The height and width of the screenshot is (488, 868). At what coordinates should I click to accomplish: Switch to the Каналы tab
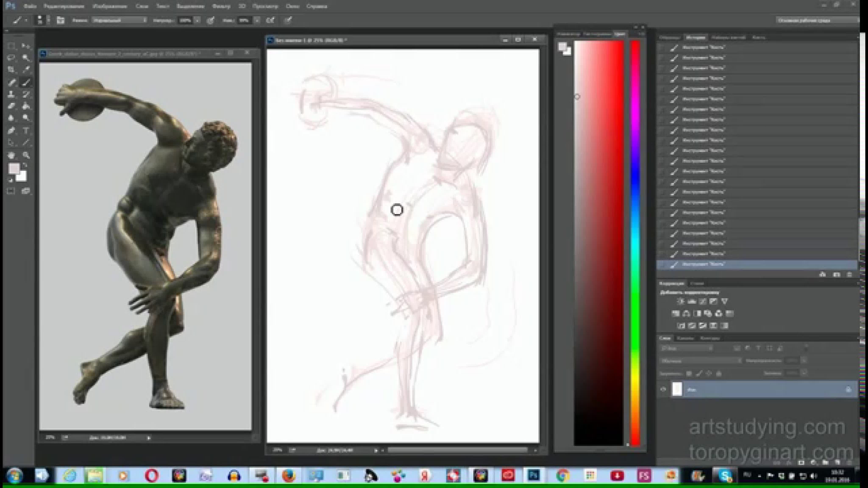click(x=685, y=338)
